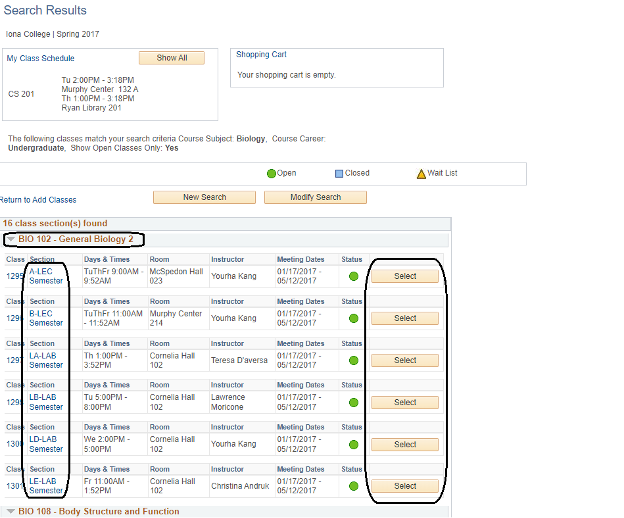Image resolution: width=624 pixels, height=518 pixels.
Task: Click the blue Closed status legend icon
Action: [339, 173]
